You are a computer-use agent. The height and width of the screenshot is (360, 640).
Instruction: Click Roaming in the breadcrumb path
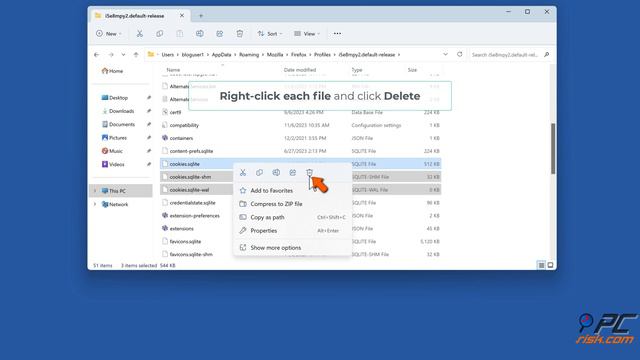[249, 55]
